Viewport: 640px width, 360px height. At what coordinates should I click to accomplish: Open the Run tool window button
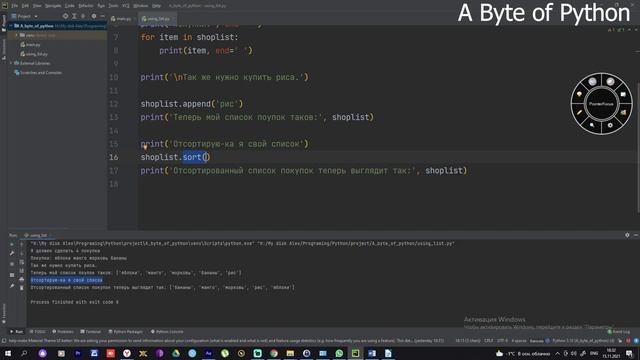(17, 332)
